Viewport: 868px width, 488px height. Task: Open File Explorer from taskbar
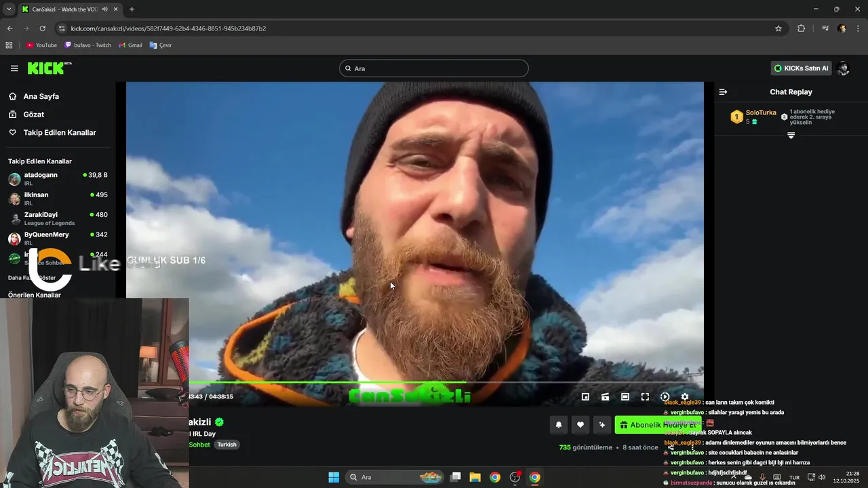tap(475, 477)
